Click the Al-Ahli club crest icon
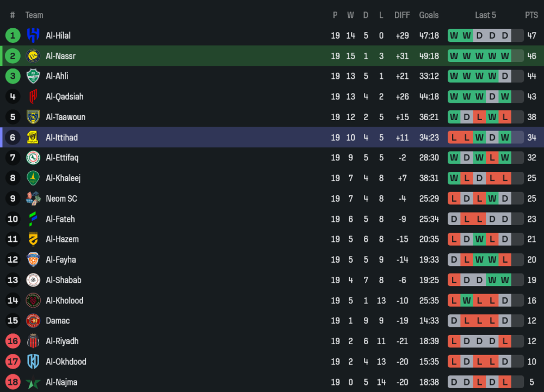This screenshot has width=544, height=392. [33, 76]
